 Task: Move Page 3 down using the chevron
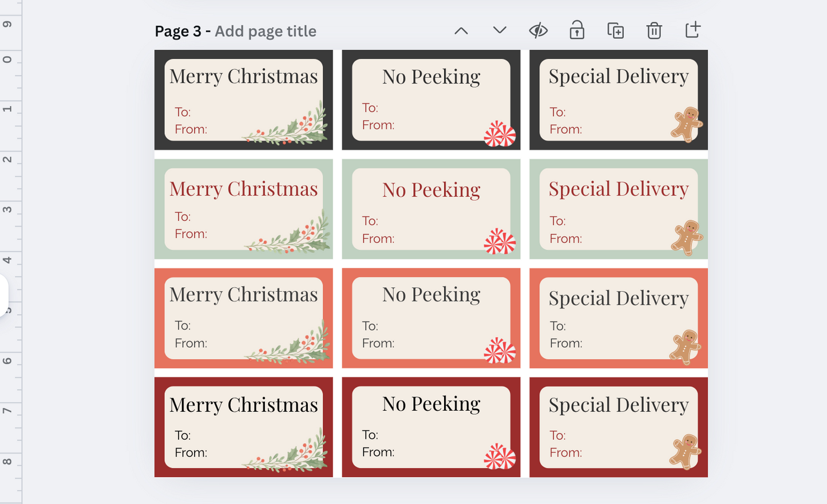498,31
